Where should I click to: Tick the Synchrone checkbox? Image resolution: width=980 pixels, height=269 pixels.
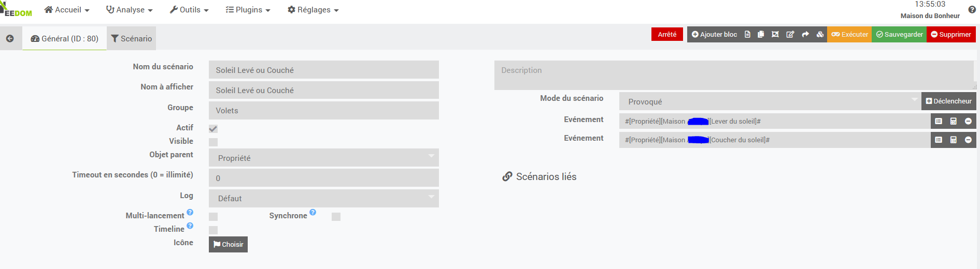(x=336, y=217)
